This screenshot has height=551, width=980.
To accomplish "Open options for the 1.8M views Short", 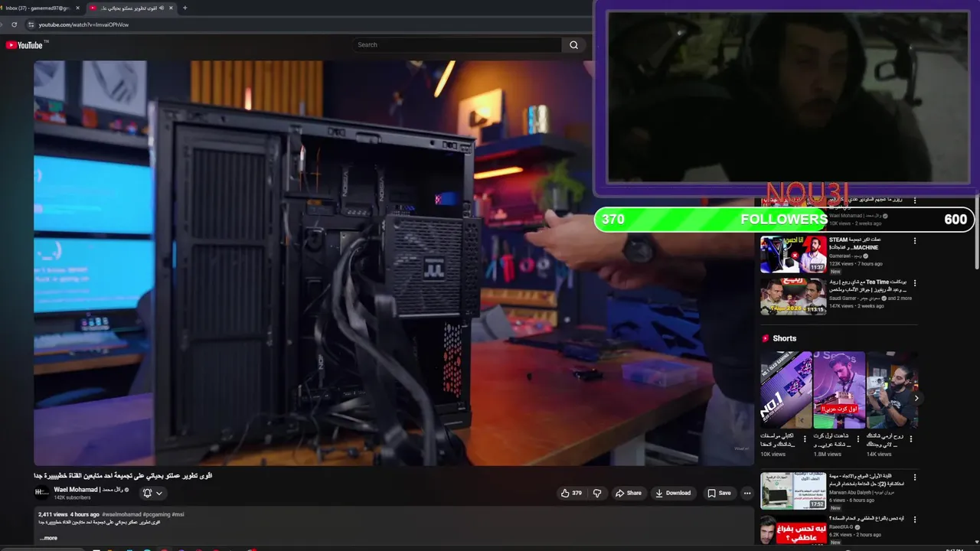I will click(x=857, y=440).
